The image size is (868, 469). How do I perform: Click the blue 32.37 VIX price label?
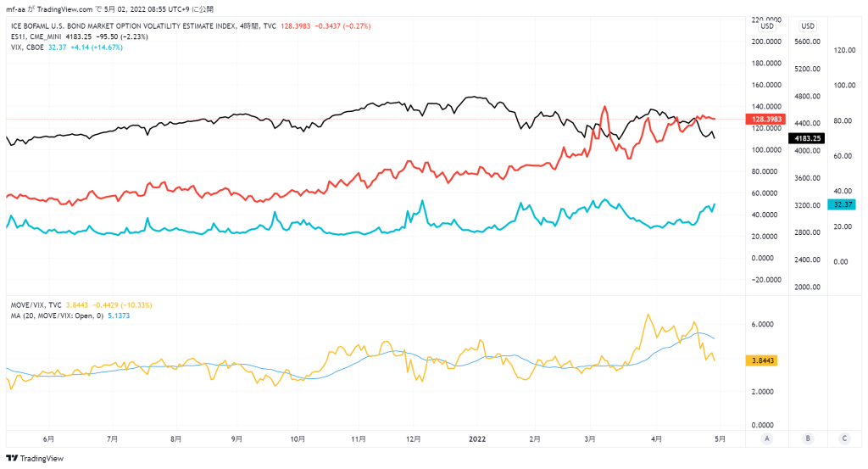point(842,204)
